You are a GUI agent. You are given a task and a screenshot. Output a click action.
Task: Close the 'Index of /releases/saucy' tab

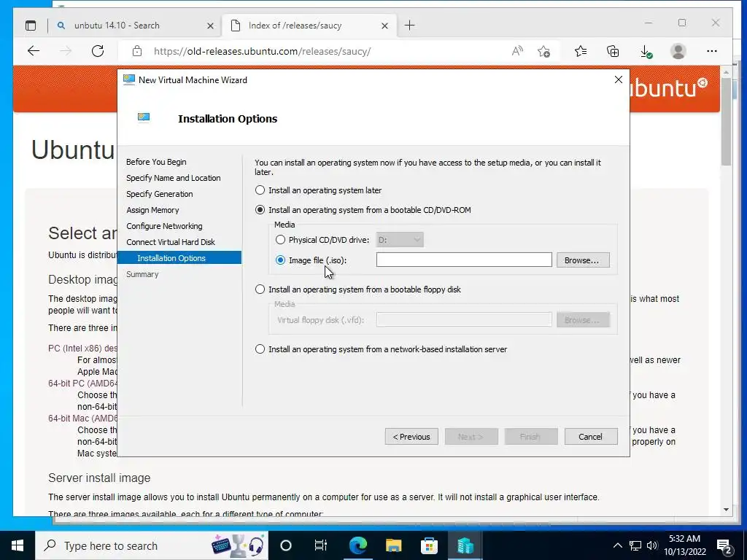384,26
